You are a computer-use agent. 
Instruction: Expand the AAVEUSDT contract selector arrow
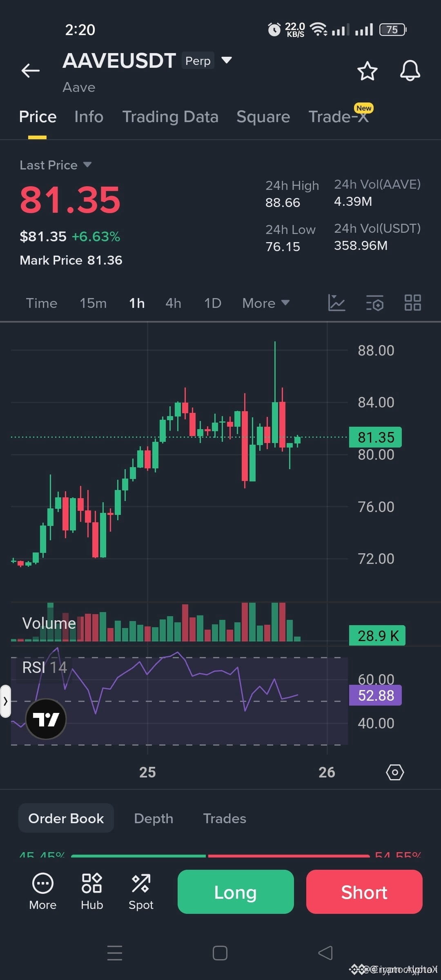[x=227, y=60]
